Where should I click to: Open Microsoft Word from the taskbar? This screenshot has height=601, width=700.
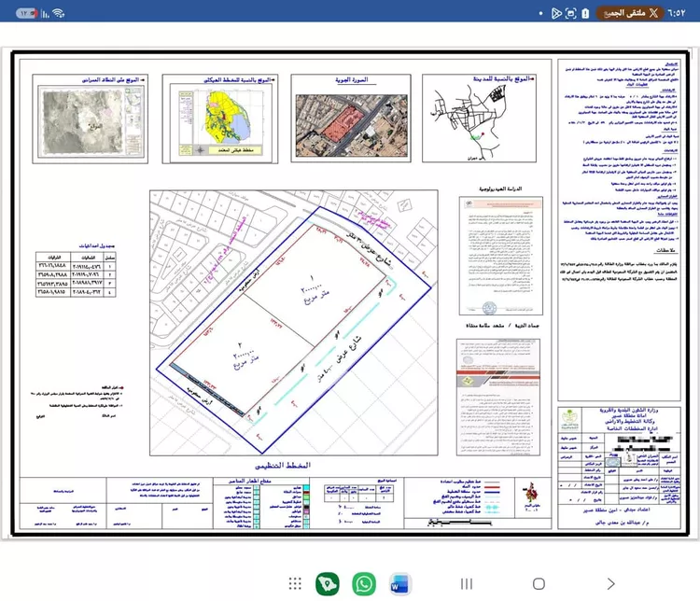click(x=399, y=583)
